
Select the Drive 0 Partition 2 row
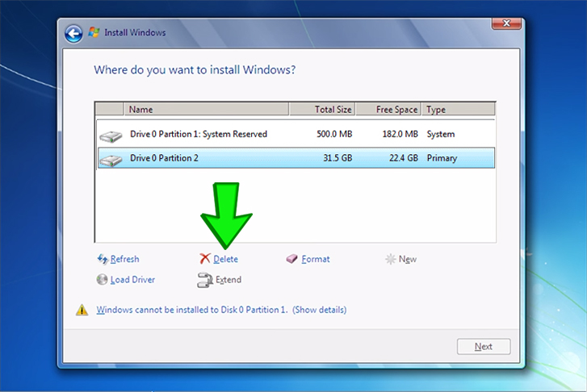(x=296, y=158)
